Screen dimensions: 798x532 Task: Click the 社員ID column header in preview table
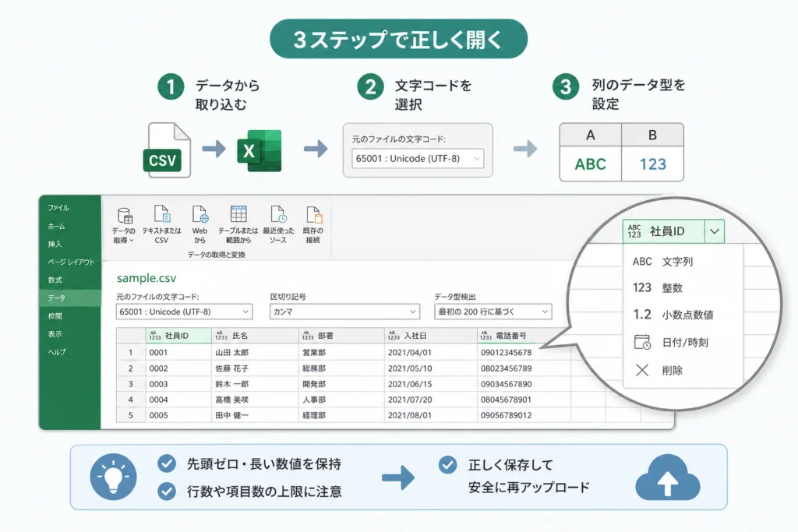[178, 336]
